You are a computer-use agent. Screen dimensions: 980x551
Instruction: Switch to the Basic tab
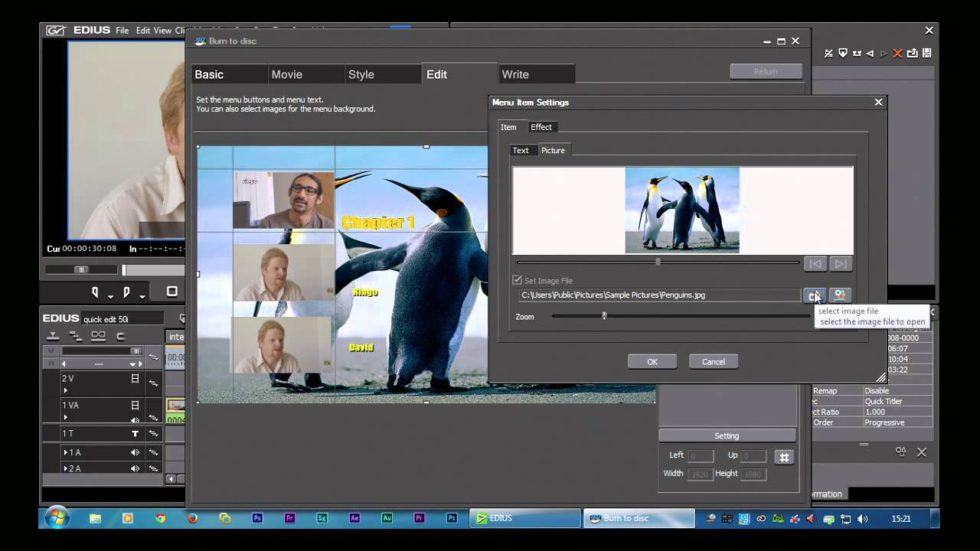coord(230,74)
